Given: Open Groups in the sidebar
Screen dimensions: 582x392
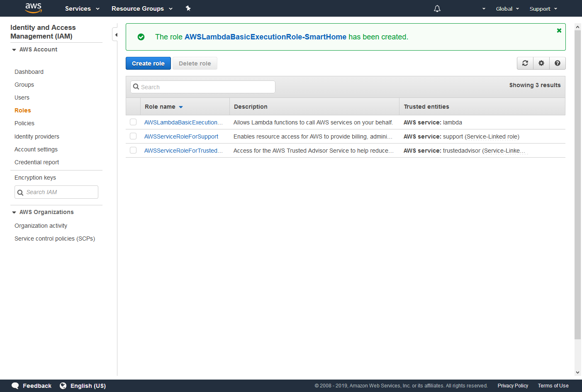Looking at the screenshot, I should point(24,85).
